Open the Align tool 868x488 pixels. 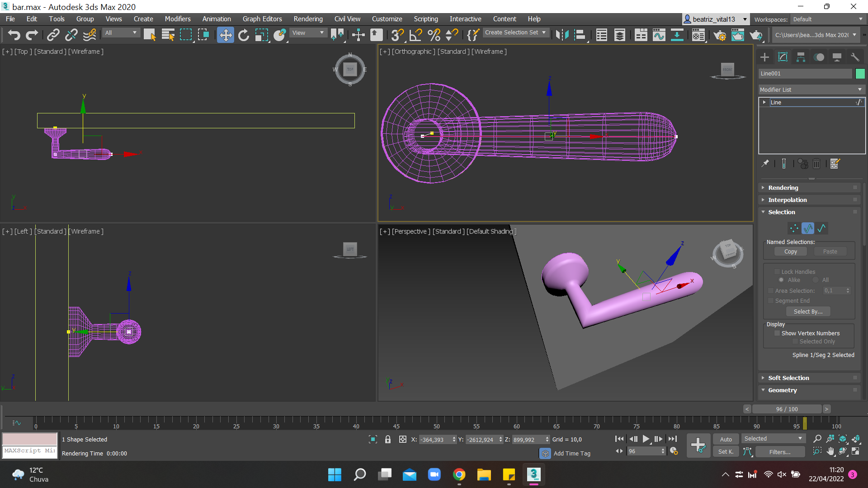point(580,35)
